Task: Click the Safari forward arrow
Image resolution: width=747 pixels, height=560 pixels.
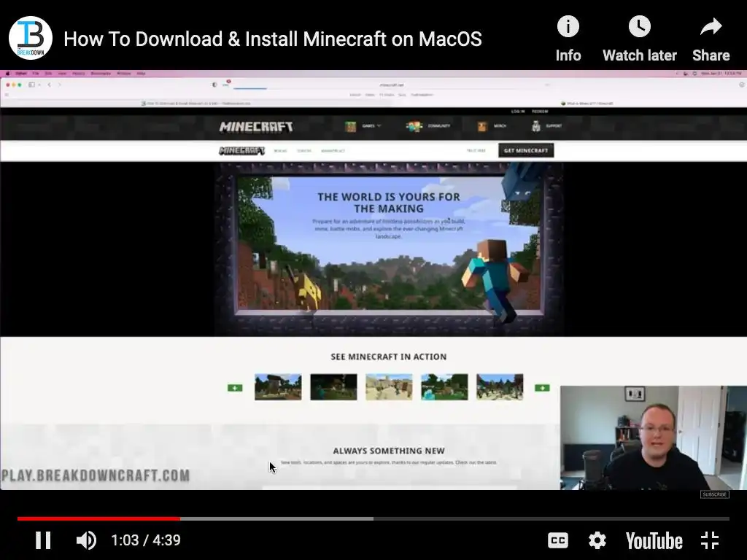Action: click(x=60, y=85)
